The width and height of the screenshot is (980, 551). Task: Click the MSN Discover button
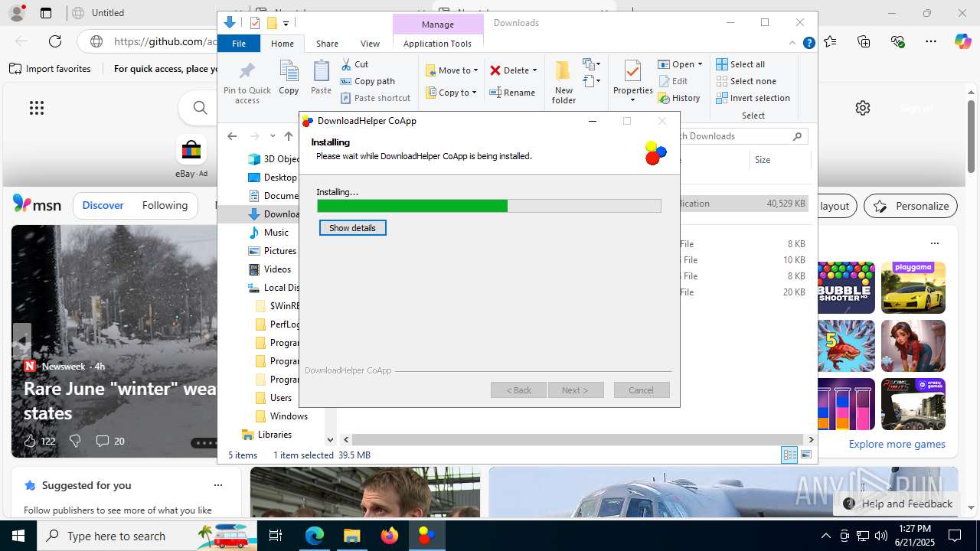tap(103, 205)
